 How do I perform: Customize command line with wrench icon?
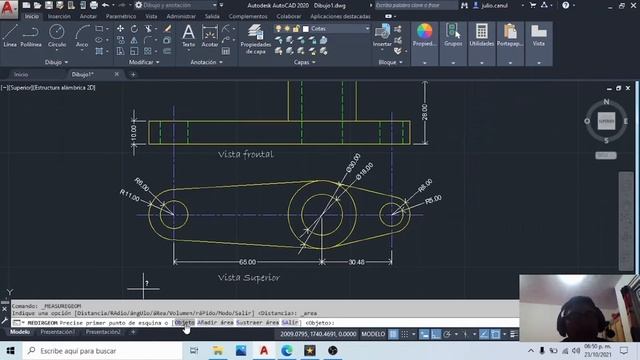coord(4,322)
